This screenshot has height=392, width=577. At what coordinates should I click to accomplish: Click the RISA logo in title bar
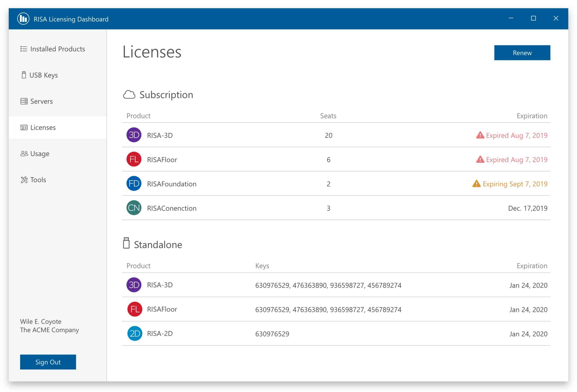(23, 19)
